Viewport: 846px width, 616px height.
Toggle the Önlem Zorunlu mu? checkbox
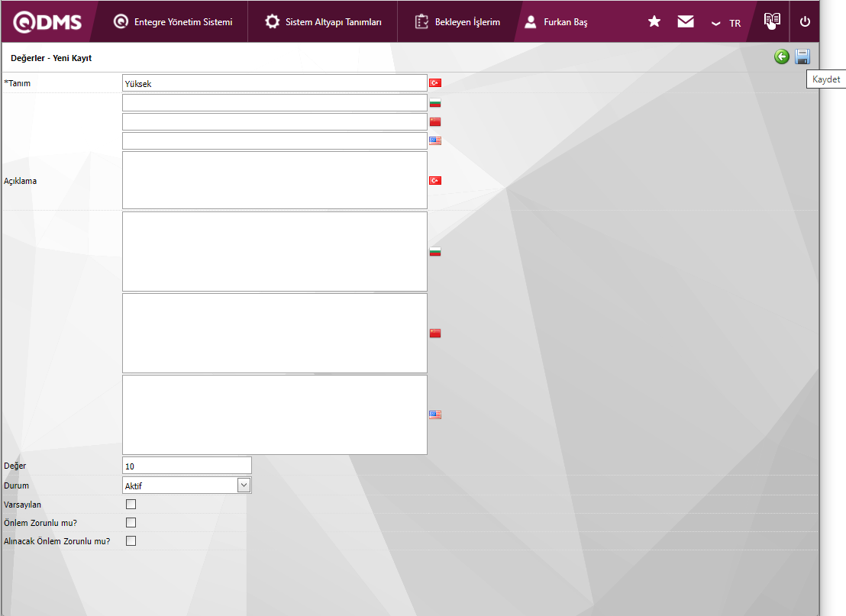pos(131,522)
